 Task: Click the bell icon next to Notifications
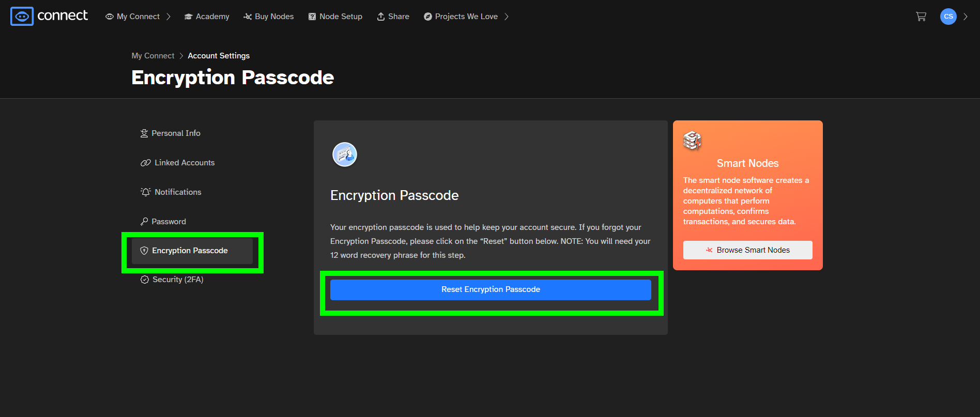144,192
